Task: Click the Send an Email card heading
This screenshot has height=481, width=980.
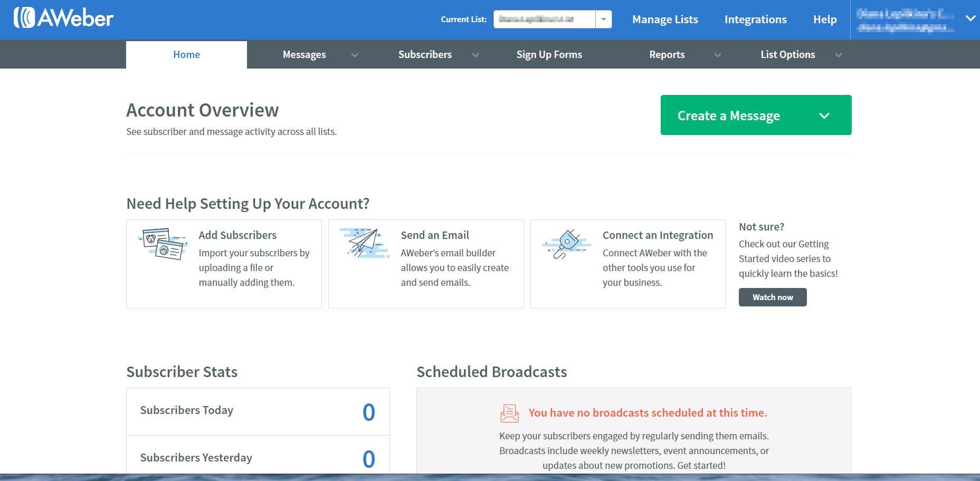Action: [435, 235]
